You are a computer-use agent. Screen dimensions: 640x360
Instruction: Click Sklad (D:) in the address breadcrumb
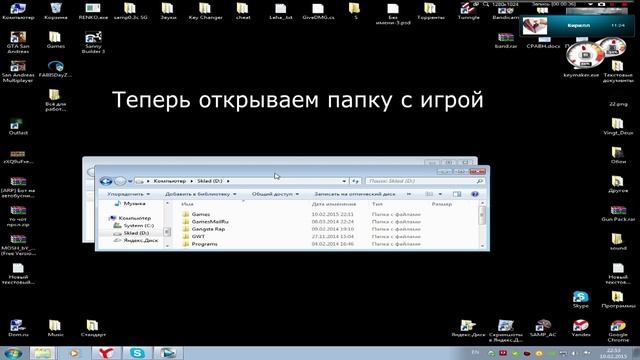(210, 181)
